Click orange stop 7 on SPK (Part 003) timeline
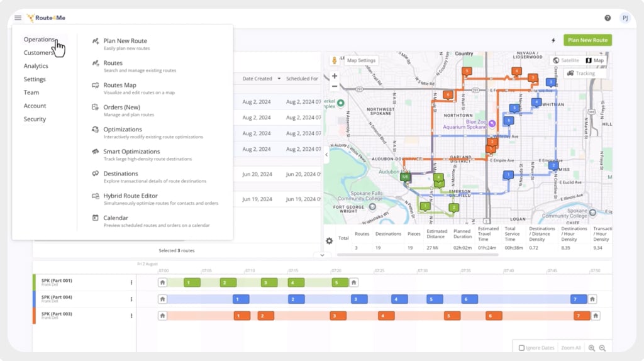 [582, 316]
